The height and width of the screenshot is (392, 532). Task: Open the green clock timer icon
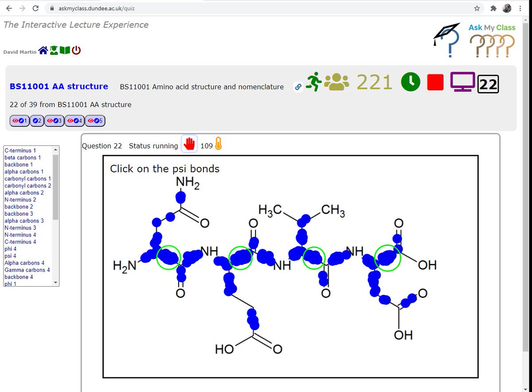(411, 82)
